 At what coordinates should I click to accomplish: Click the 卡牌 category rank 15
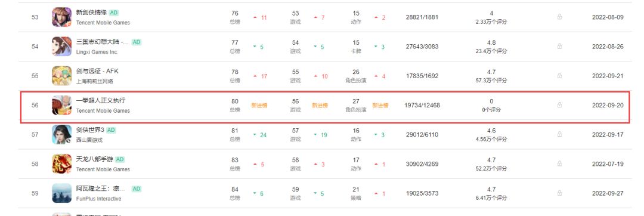click(356, 47)
